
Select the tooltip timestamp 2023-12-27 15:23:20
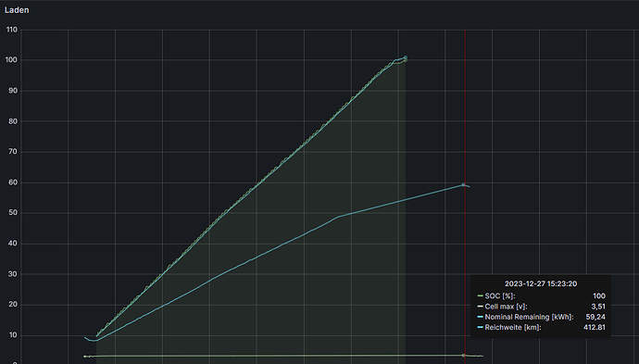541,283
